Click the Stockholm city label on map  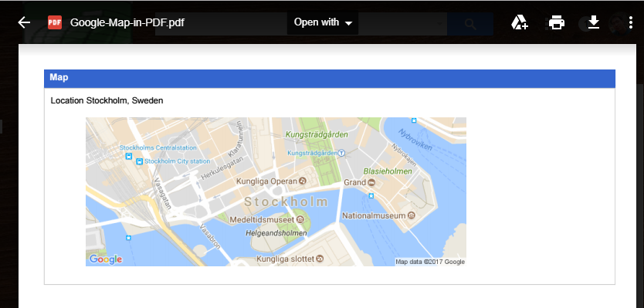pos(286,202)
